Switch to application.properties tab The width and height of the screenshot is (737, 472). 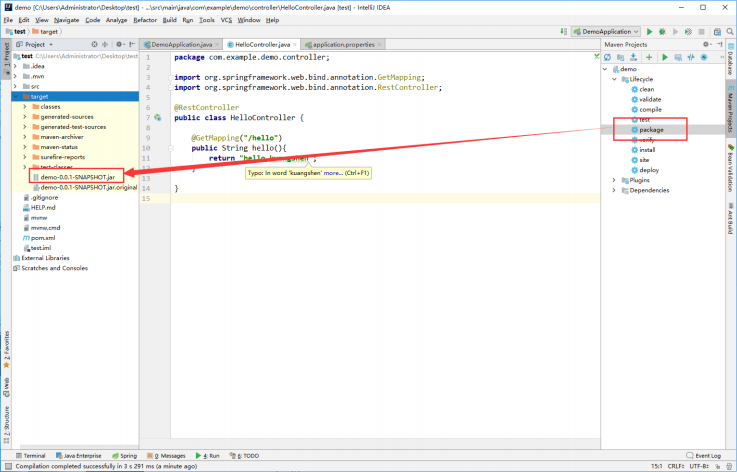[x=343, y=44]
